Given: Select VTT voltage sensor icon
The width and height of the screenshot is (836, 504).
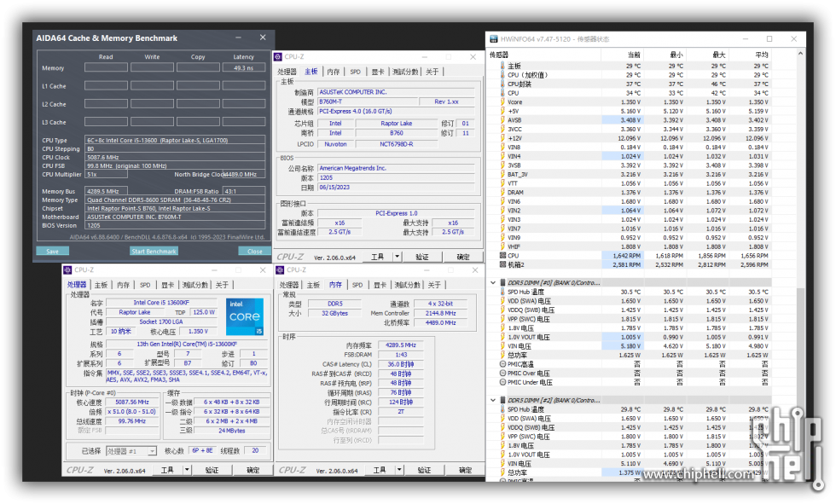Looking at the screenshot, I should (502, 183).
